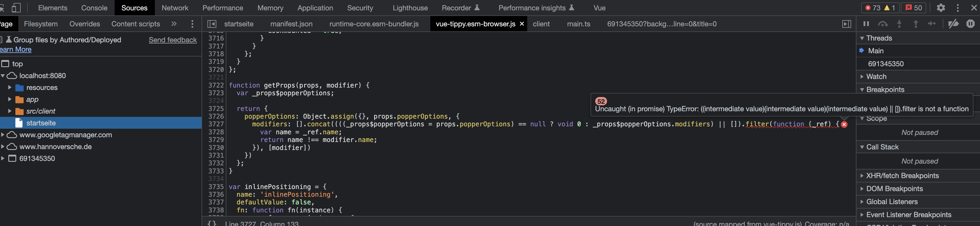Expand www.googletagmanager.com node
980x226 pixels.
(3, 135)
